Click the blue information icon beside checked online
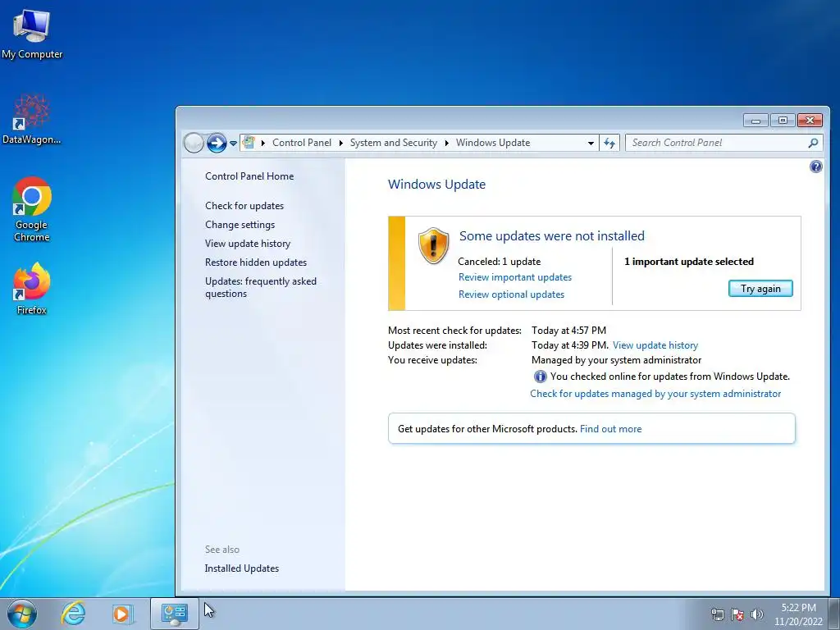 click(540, 377)
